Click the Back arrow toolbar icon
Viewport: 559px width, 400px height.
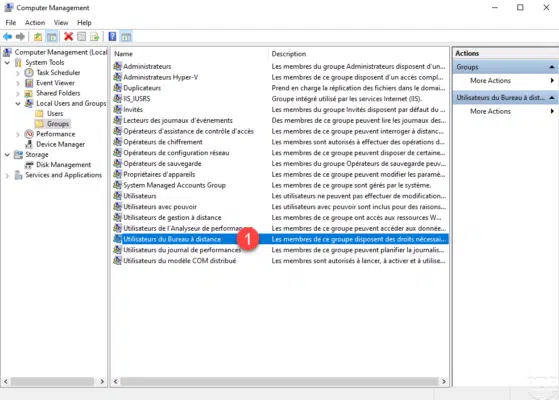[7, 37]
